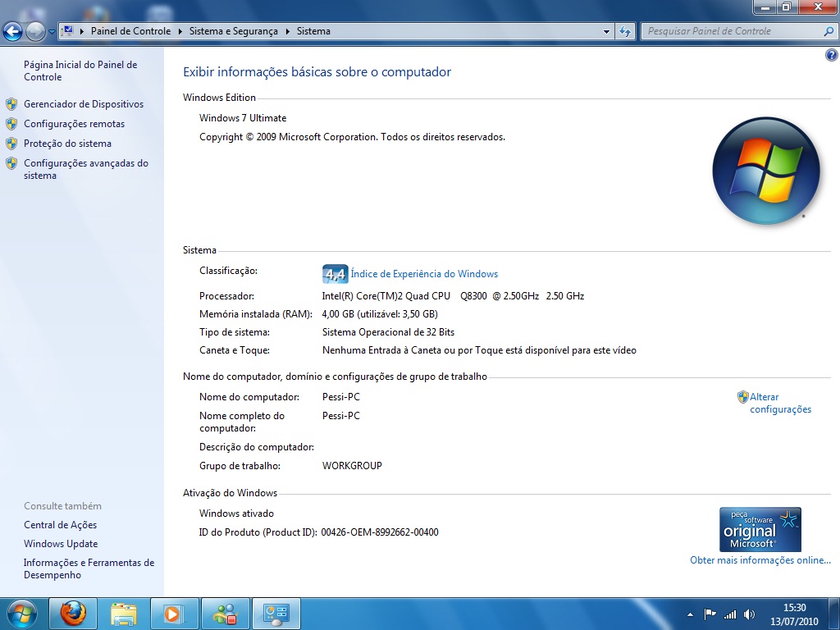Click the shield icon beside Gerenciador de Dispositivos
Viewport: 840px width, 630px height.
point(11,104)
